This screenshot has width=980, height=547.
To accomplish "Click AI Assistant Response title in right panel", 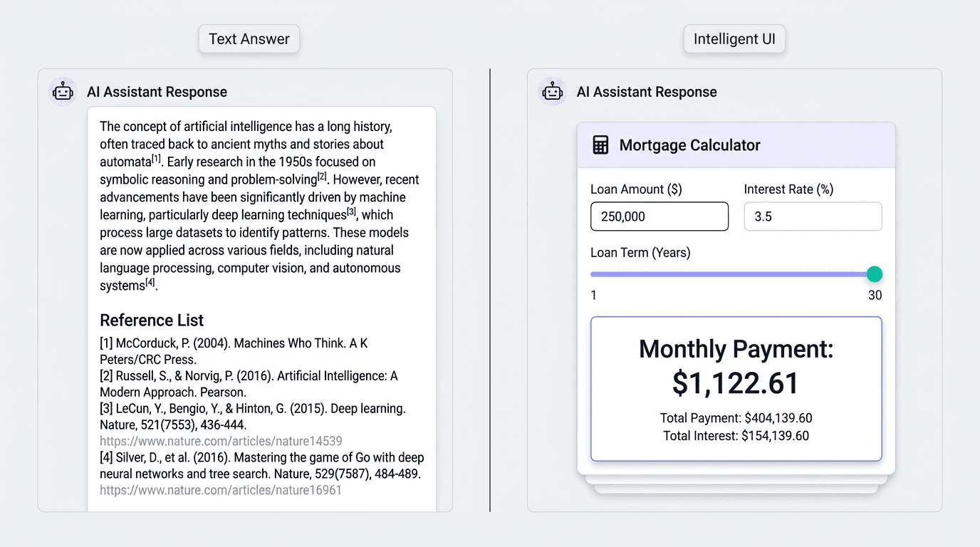I will [647, 92].
